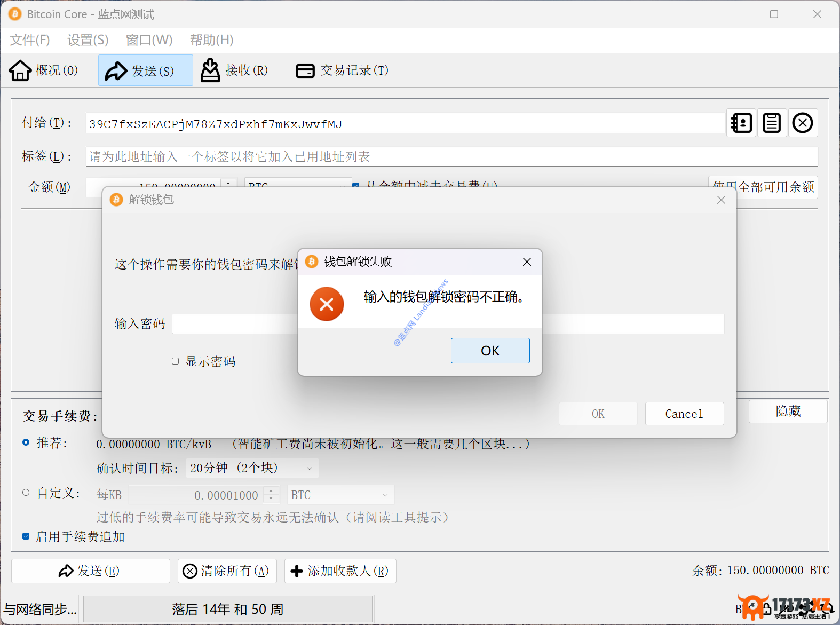Select the 自定义 fee radio button

coord(26,493)
